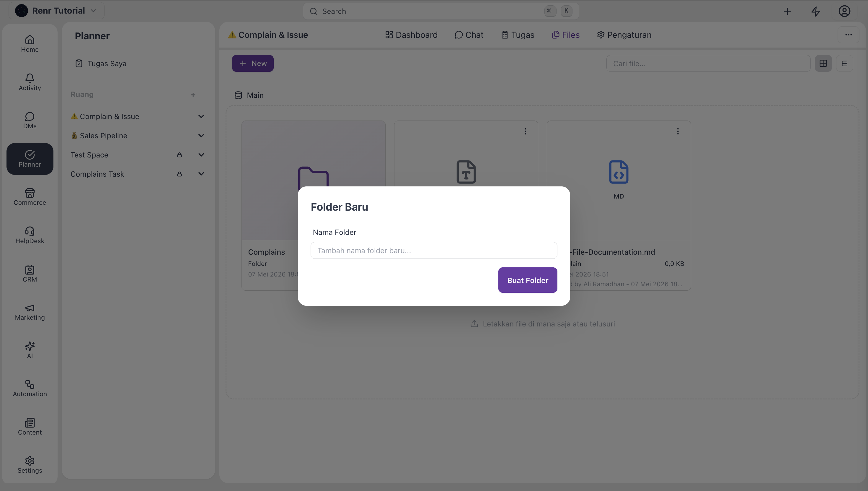
Task: Open DMs from the sidebar
Action: coord(30,121)
